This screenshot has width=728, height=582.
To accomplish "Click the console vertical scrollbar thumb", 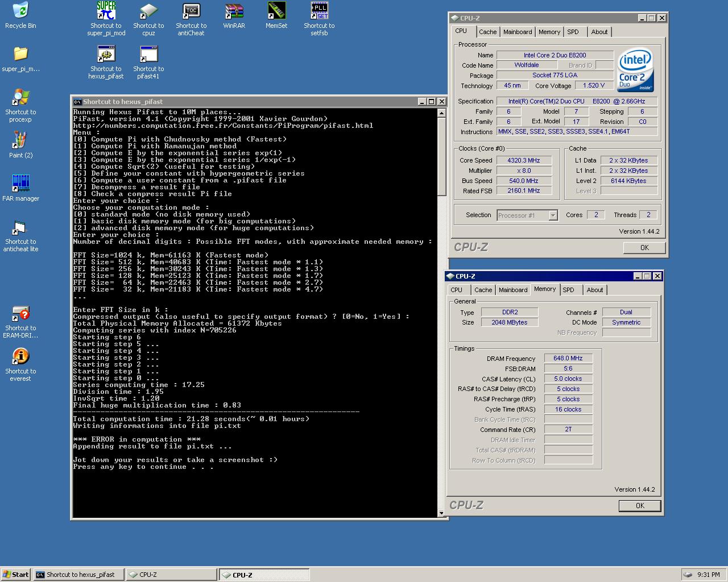I will click(x=441, y=156).
